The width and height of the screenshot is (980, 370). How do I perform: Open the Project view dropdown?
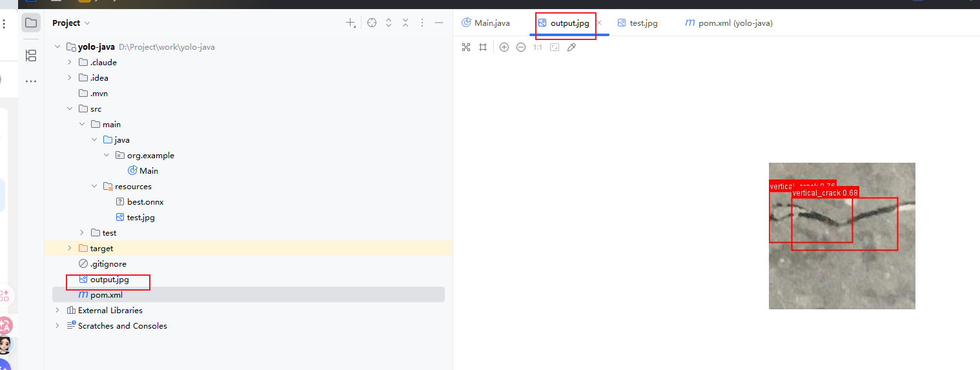click(71, 23)
